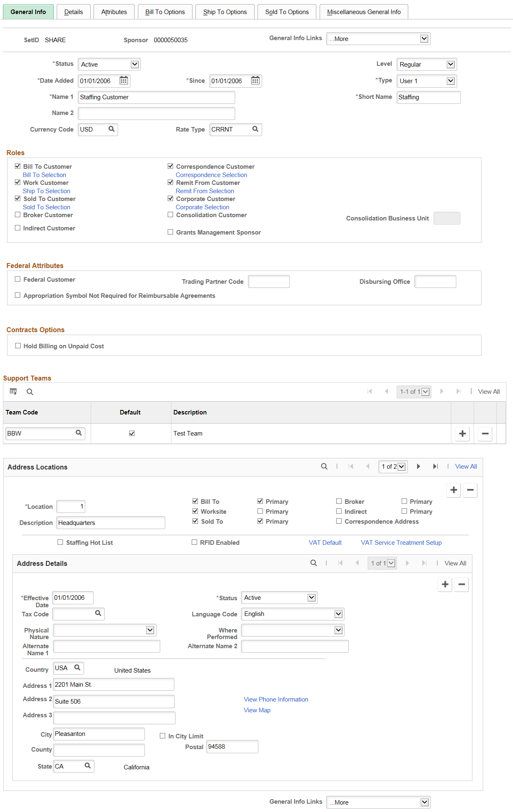513x812 pixels.
Task: Open the Level dropdown
Action: tap(427, 65)
